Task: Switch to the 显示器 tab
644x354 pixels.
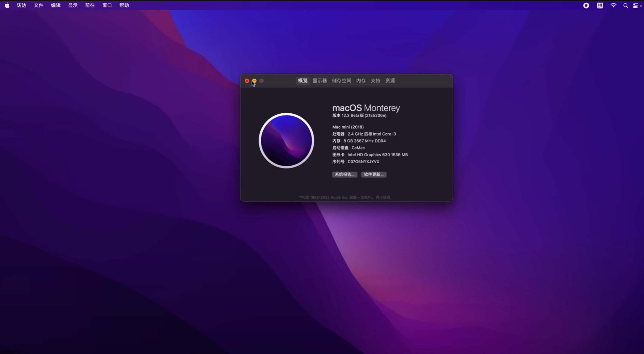Action: click(320, 81)
